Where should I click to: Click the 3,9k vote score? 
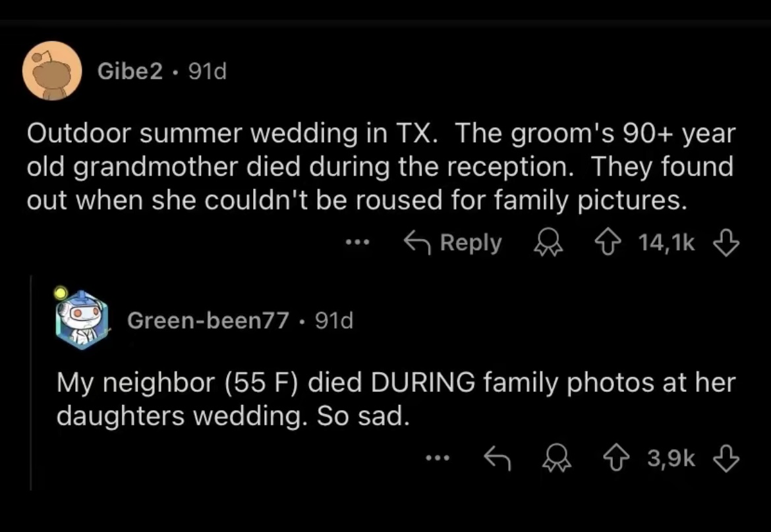[671, 458]
